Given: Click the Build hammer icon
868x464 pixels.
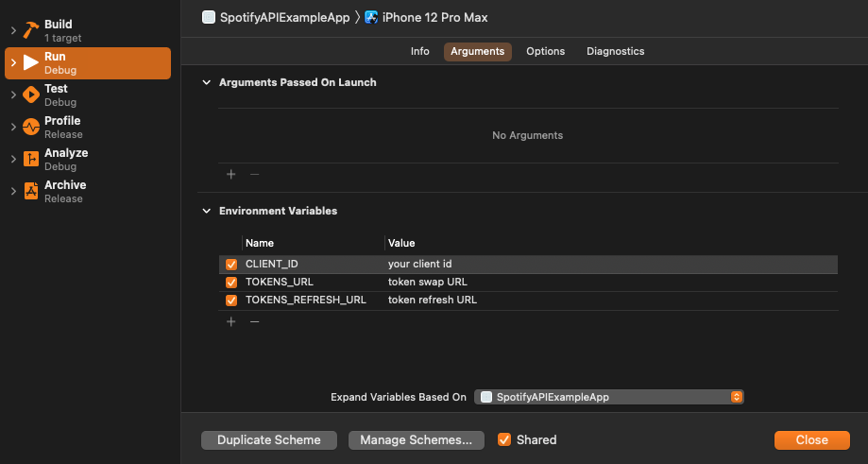Looking at the screenshot, I should click(31, 30).
